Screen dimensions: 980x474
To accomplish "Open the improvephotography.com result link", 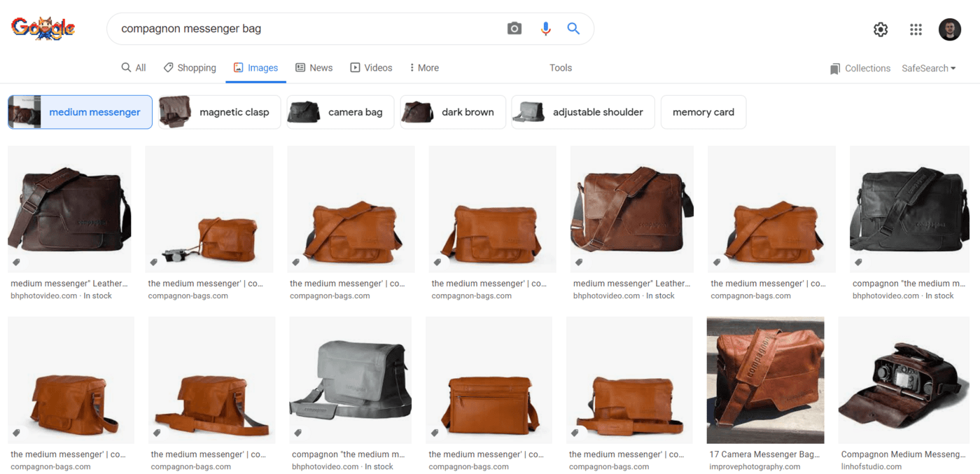I will pos(754,466).
